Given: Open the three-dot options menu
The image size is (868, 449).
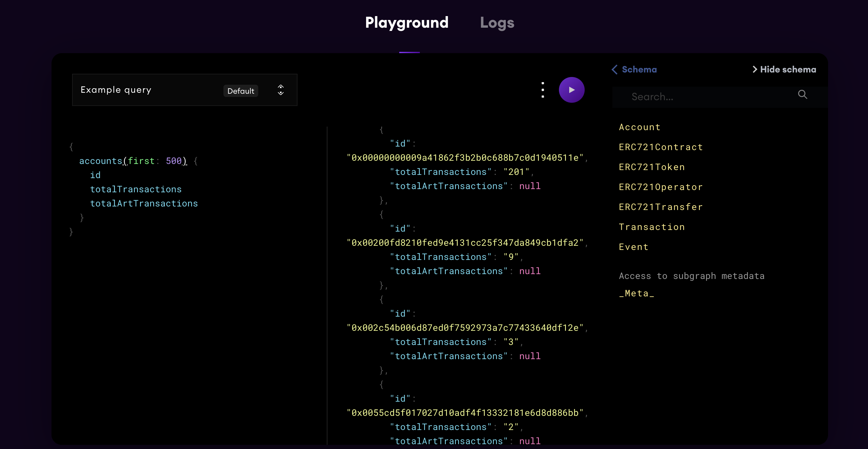Looking at the screenshot, I should point(542,90).
